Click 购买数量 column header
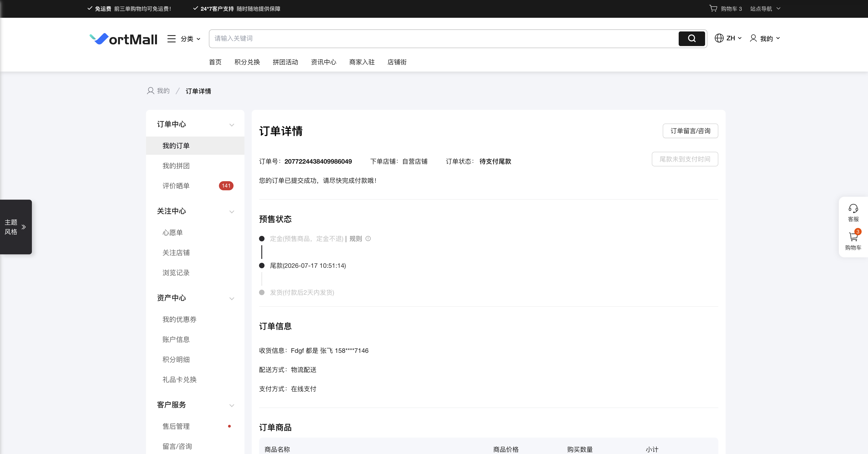 pos(580,449)
